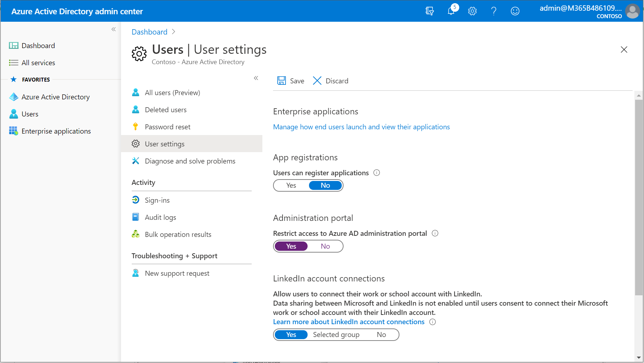The width and height of the screenshot is (644, 363).
Task: Open the help question mark
Action: (x=494, y=11)
